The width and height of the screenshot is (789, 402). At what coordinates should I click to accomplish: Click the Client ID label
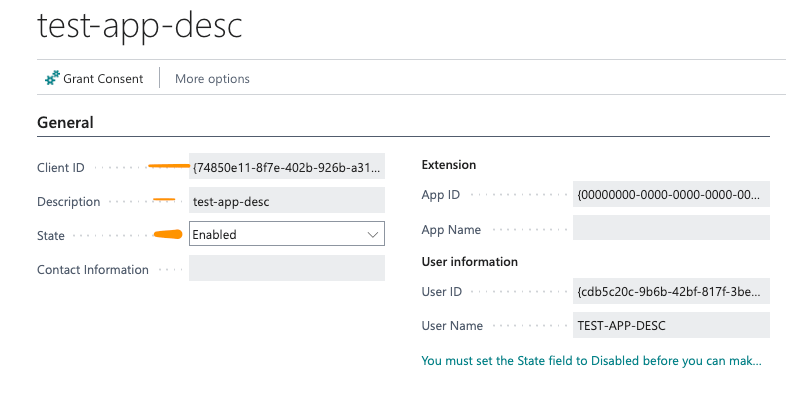(x=61, y=168)
